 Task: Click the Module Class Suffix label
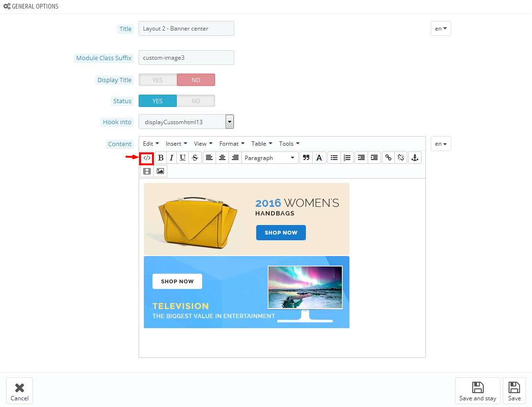pyautogui.click(x=104, y=58)
